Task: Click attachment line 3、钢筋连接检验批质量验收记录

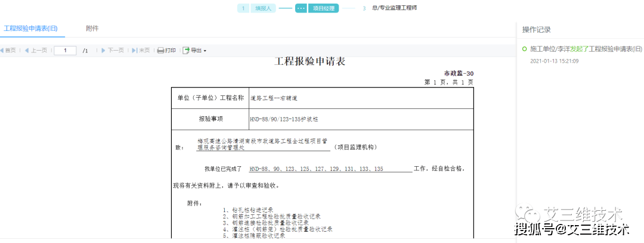Action: pyautogui.click(x=266, y=223)
